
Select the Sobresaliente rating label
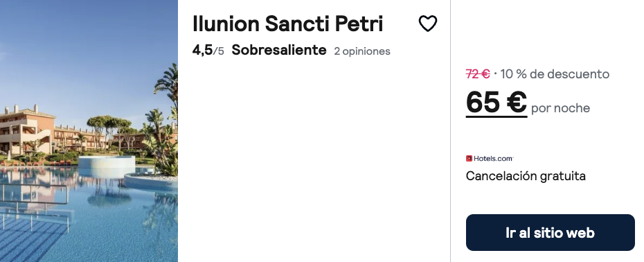[279, 50]
